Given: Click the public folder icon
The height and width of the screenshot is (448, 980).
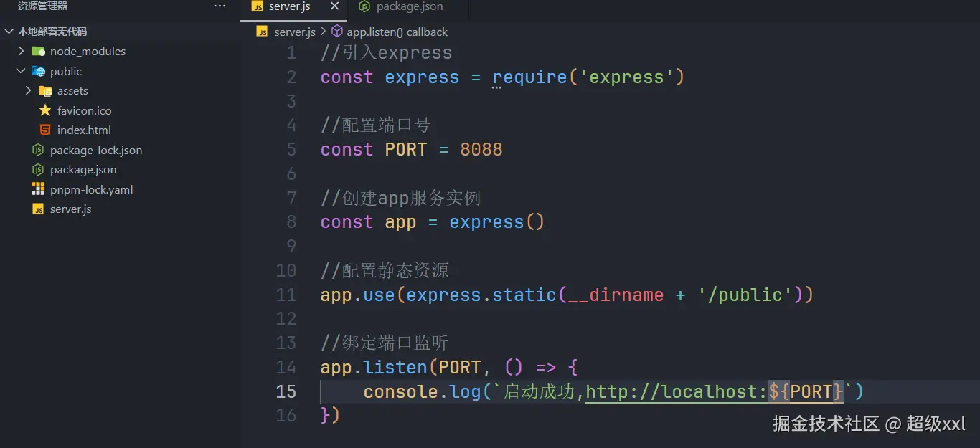Looking at the screenshot, I should pos(38,71).
